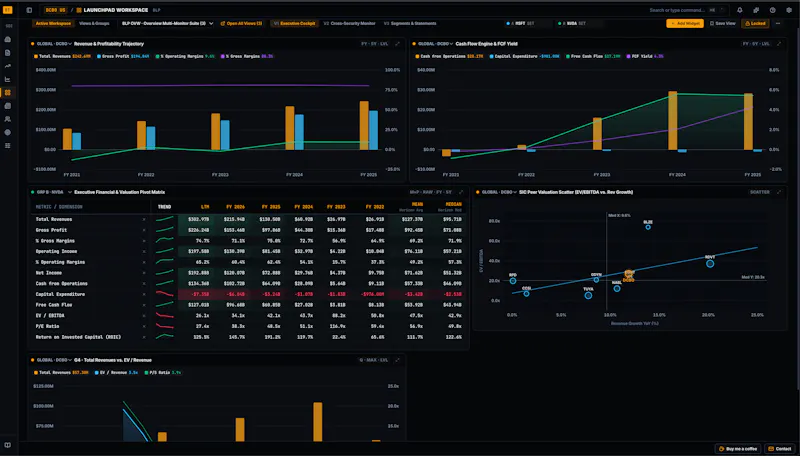The height and width of the screenshot is (456, 800).
Task: Open the notifications bell icon
Action: pyautogui.click(x=740, y=10)
